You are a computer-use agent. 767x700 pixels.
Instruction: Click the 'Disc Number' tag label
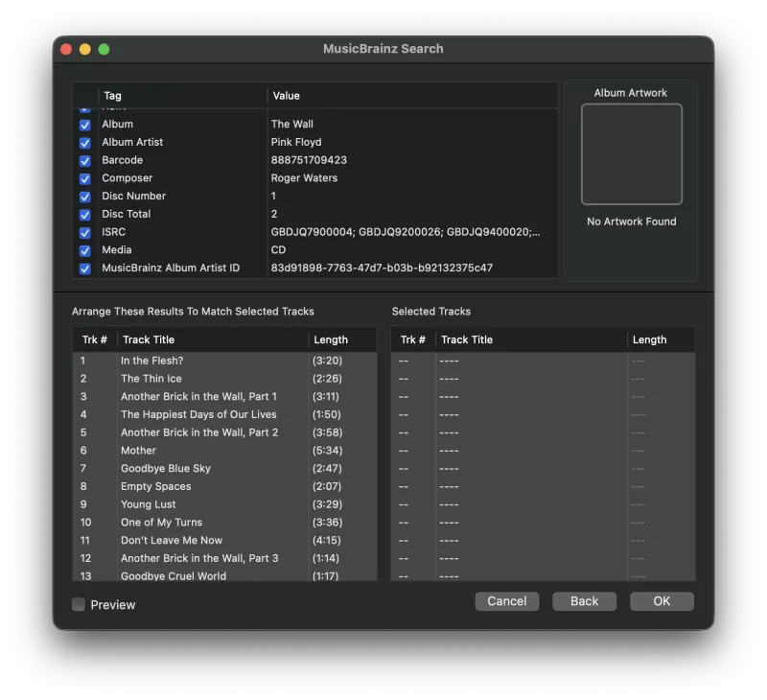coord(133,197)
